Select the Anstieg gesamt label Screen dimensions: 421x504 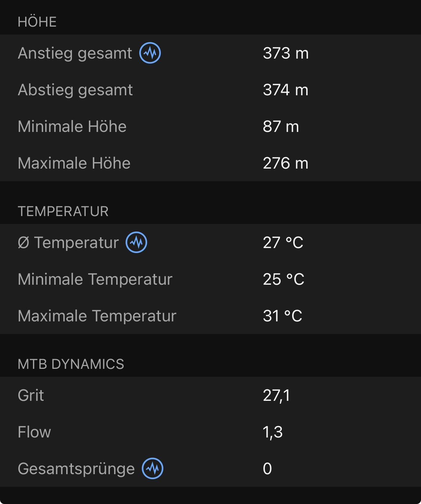[x=75, y=53]
